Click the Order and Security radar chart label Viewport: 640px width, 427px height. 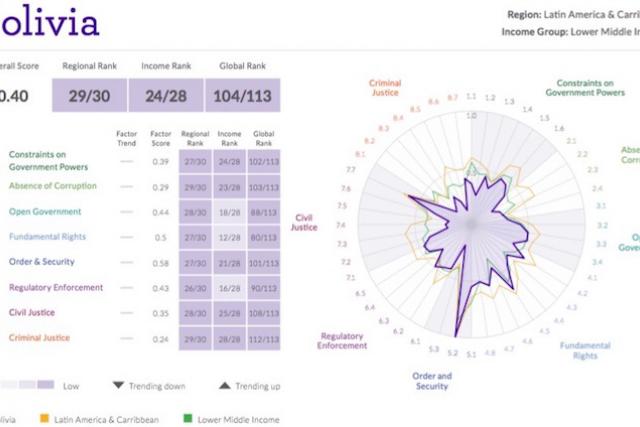pyautogui.click(x=431, y=381)
